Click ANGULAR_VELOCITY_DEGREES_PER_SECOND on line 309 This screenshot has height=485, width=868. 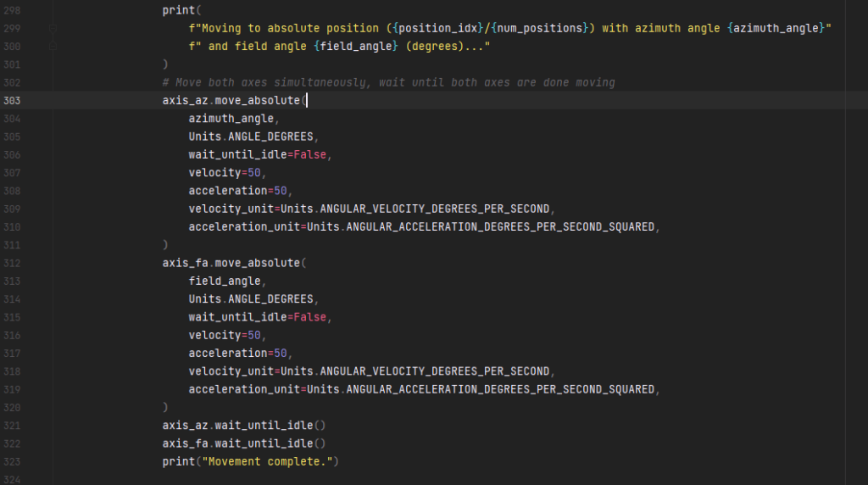tap(435, 209)
